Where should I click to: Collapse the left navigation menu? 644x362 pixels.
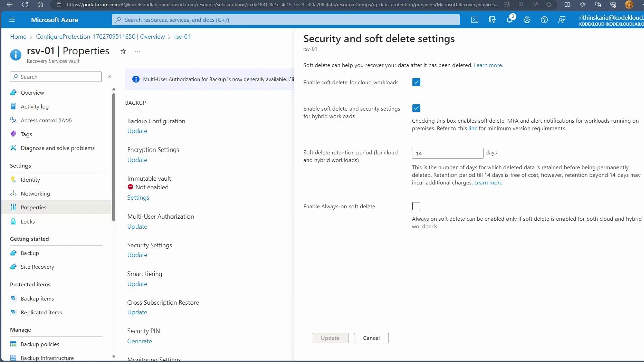point(109,77)
